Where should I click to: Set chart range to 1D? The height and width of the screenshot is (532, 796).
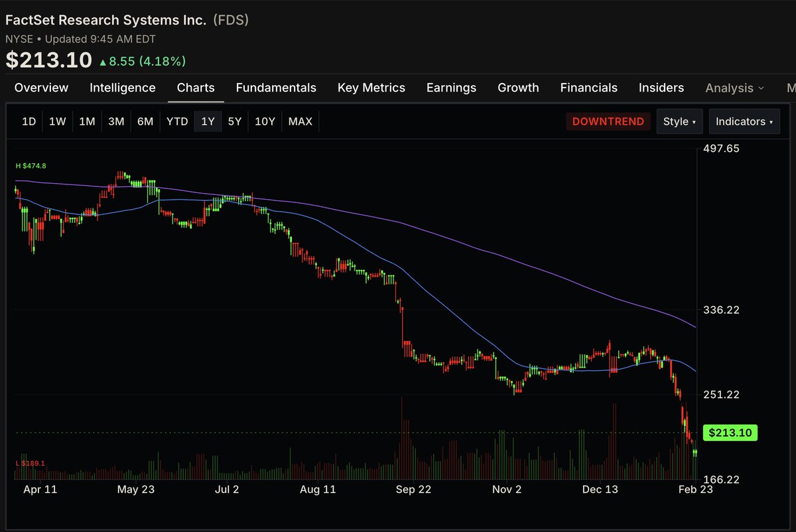click(29, 121)
